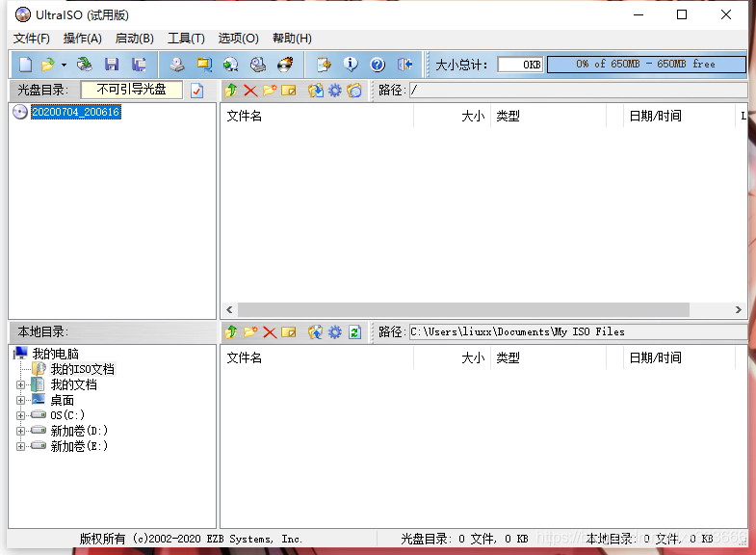Click the Save floppy disk icon
Screen dimensions: 756x555
pyautogui.click(x=112, y=65)
